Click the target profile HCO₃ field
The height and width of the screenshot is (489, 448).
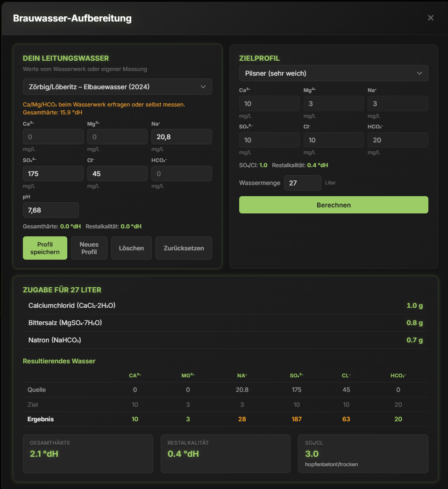coord(398,140)
